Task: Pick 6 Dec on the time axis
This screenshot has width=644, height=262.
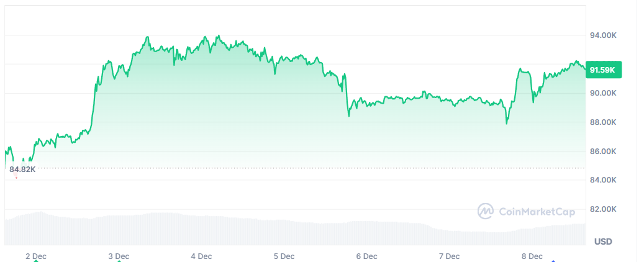Action: pos(366,256)
